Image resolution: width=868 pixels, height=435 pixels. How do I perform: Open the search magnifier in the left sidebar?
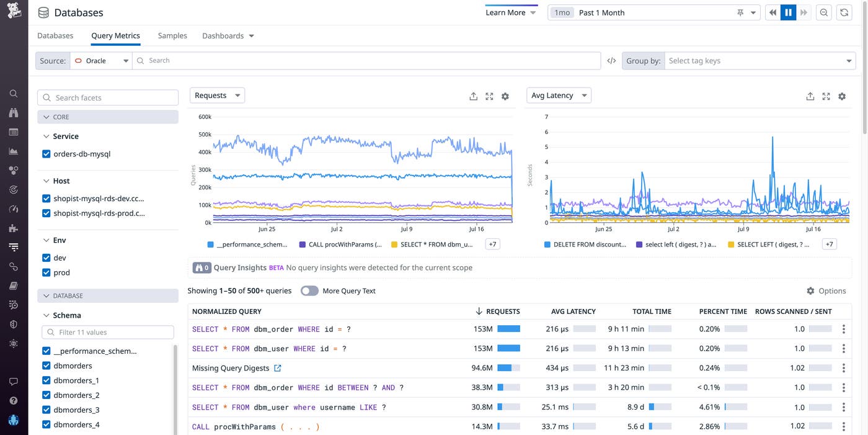(x=13, y=92)
